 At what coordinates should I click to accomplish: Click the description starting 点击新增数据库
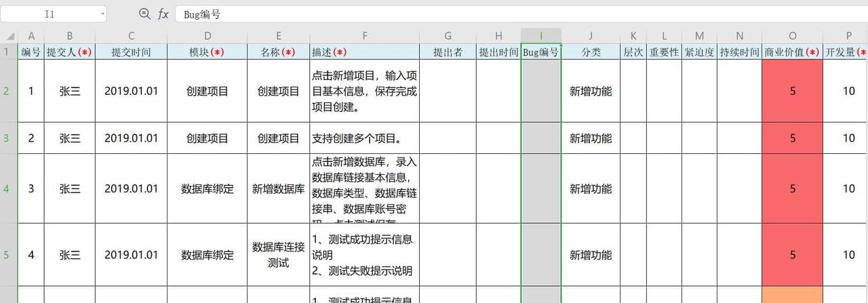click(365, 188)
